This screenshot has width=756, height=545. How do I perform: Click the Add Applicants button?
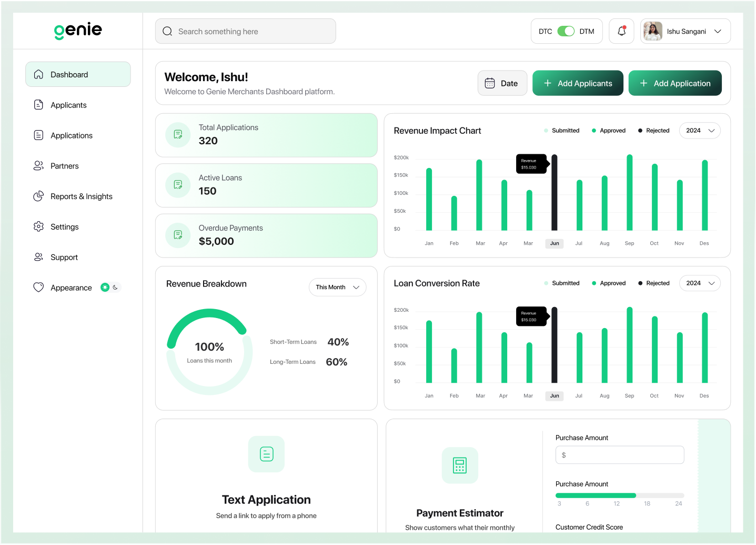pos(578,83)
